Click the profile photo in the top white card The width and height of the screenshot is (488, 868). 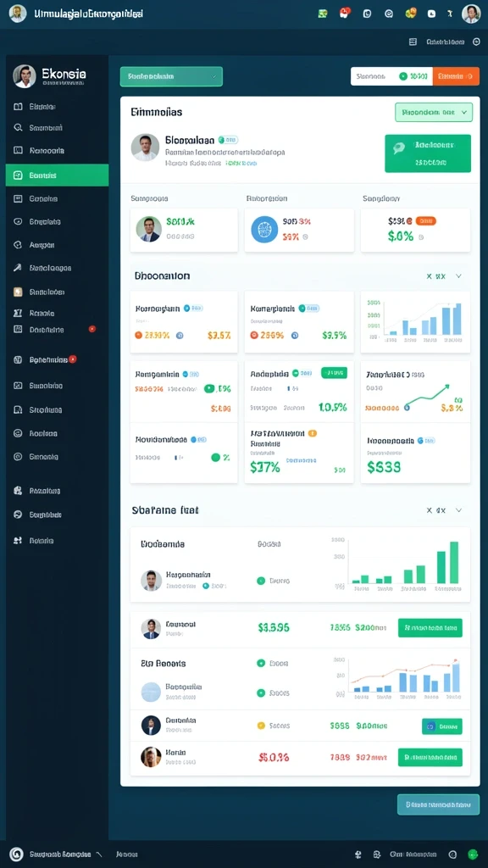pos(145,147)
